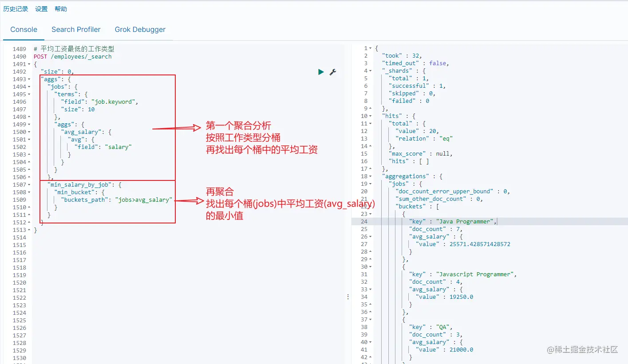Screen dimensions: 628x364
Task: Click the request's "size": 0 line
Action: [57, 72]
